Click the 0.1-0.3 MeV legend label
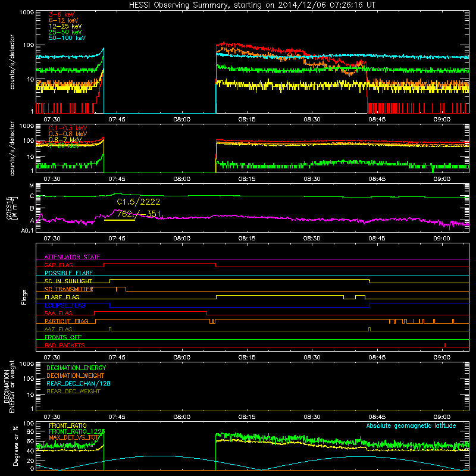This screenshot has height=476, width=476. [x=68, y=128]
